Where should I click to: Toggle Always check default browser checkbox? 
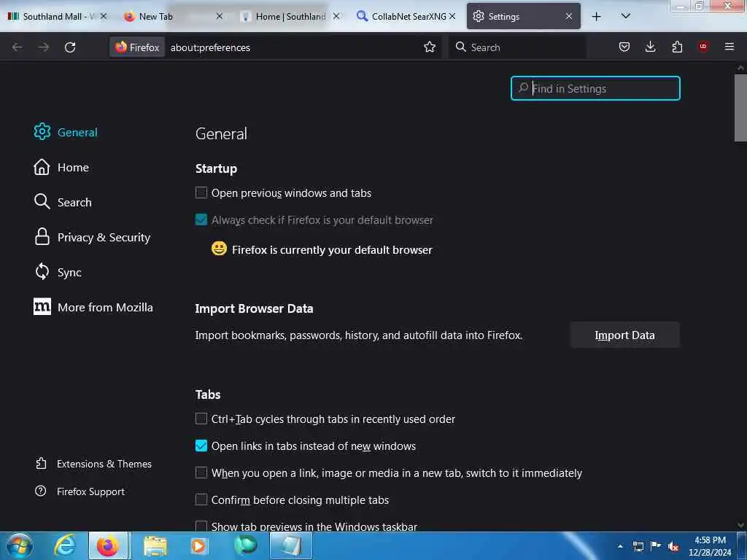[201, 219]
